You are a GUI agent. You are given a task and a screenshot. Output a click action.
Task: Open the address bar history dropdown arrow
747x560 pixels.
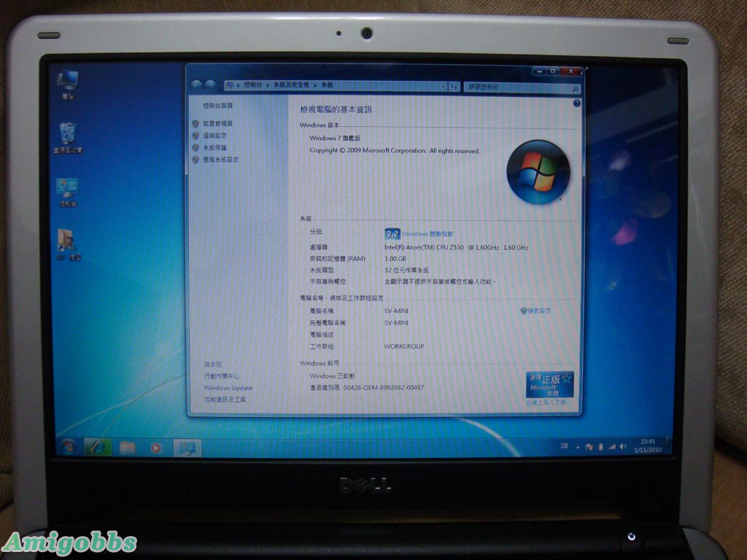(443, 86)
